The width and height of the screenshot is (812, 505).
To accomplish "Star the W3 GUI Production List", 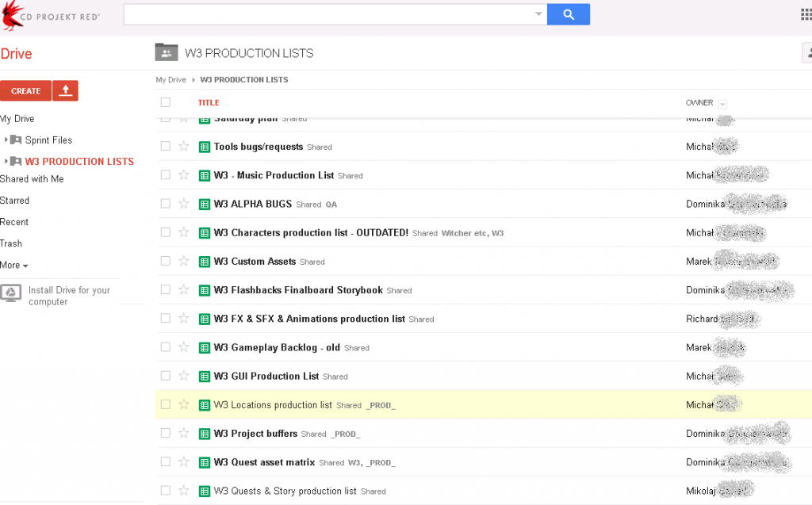I will click(x=183, y=376).
